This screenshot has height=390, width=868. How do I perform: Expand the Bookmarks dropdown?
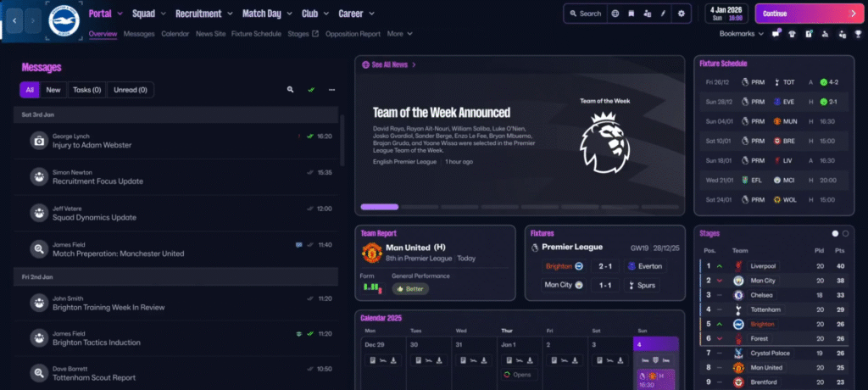741,34
